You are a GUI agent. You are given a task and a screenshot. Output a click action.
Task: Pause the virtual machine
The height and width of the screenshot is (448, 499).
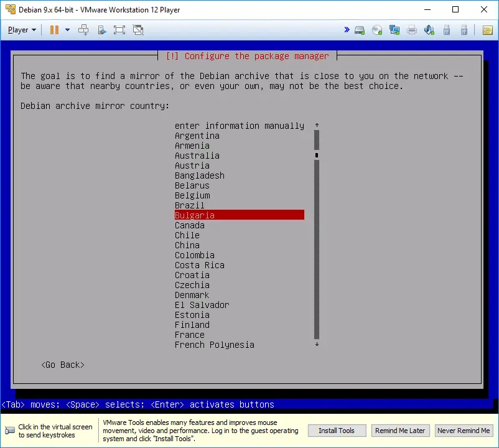point(54,30)
